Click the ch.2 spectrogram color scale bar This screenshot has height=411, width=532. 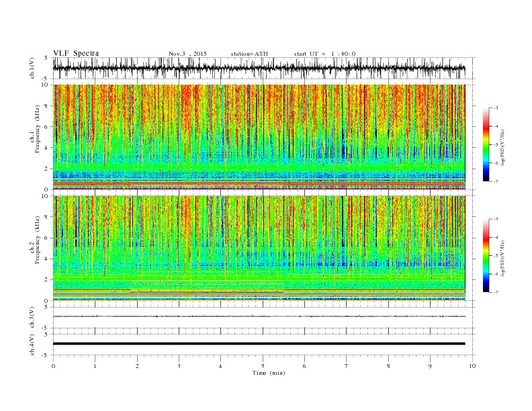point(486,256)
